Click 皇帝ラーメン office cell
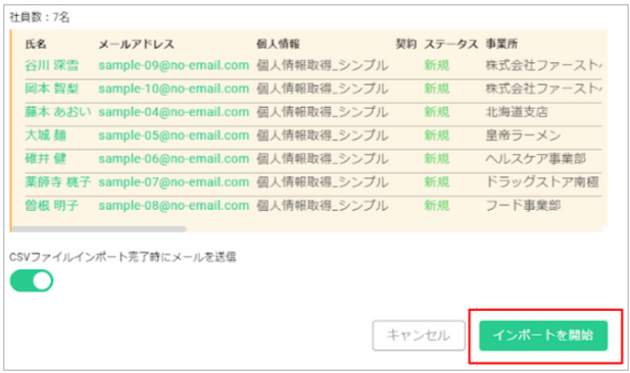Viewport: 630px width, 373px height. tap(523, 135)
